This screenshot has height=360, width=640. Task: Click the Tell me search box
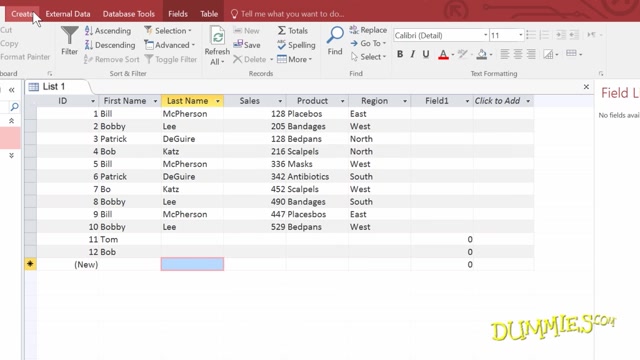click(x=287, y=14)
